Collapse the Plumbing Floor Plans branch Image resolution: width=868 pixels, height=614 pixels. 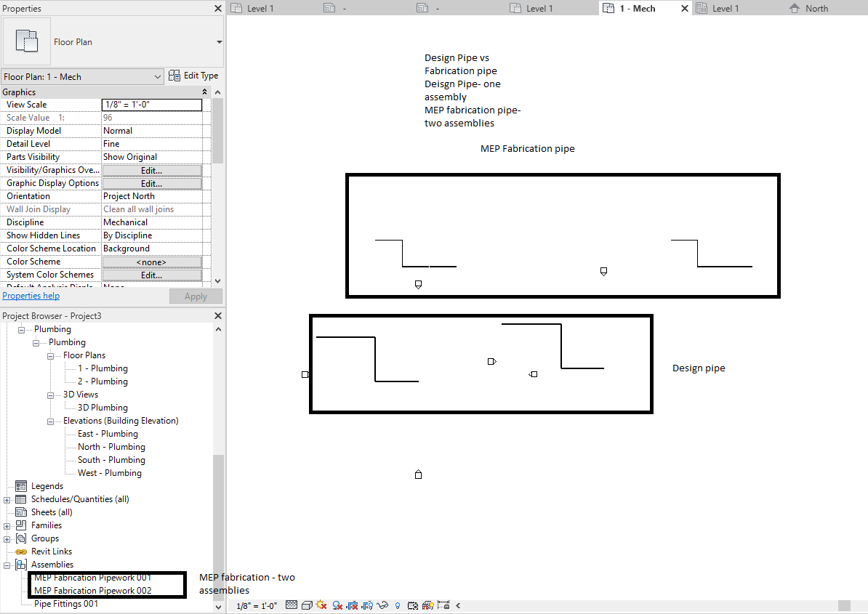pyautogui.click(x=49, y=355)
